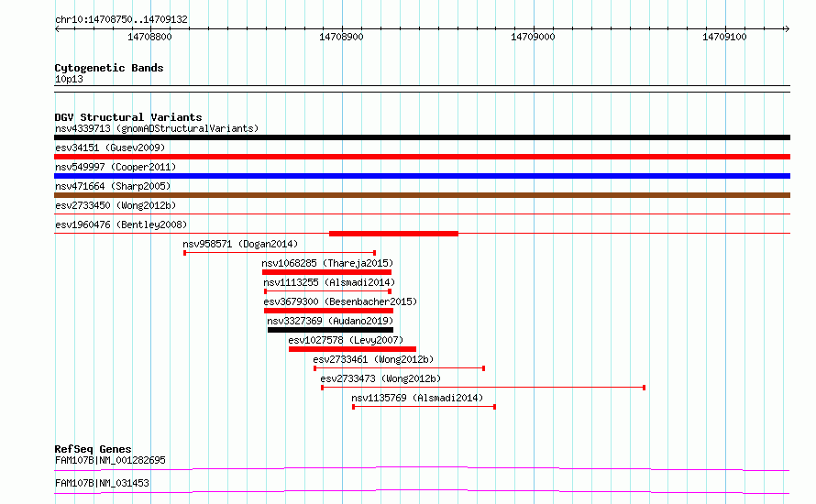The image size is (816, 504).
Task: Open variant label esv1027578 (Levy2007)
Action: pyautogui.click(x=346, y=340)
